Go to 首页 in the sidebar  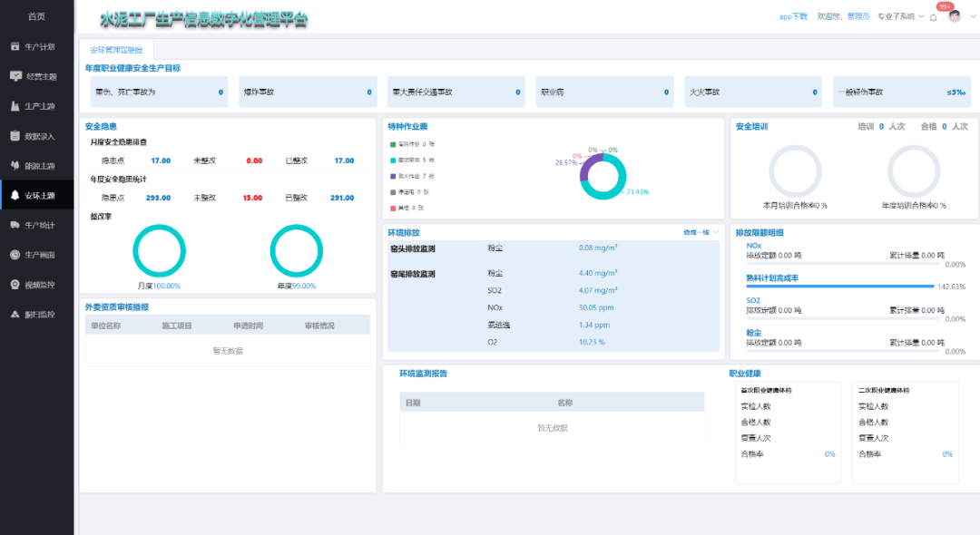[x=36, y=16]
